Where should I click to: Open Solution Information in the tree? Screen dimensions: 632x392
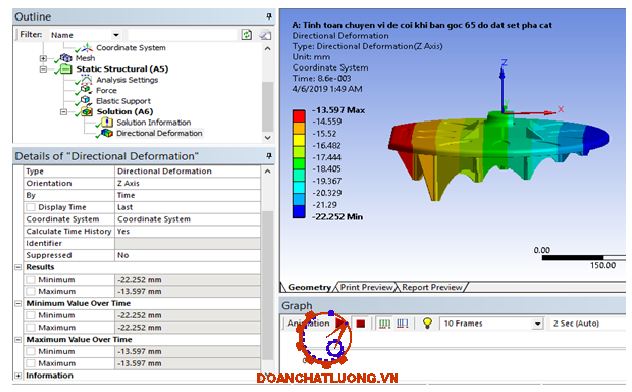154,122
